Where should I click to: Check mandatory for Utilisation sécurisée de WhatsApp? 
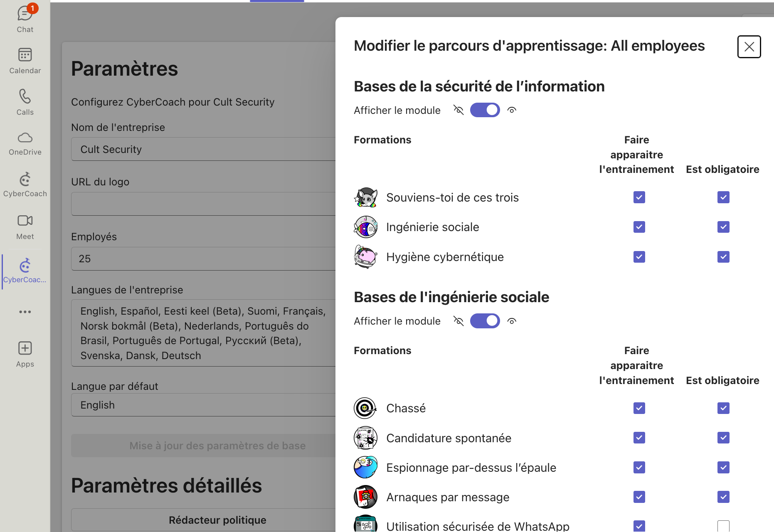click(723, 526)
